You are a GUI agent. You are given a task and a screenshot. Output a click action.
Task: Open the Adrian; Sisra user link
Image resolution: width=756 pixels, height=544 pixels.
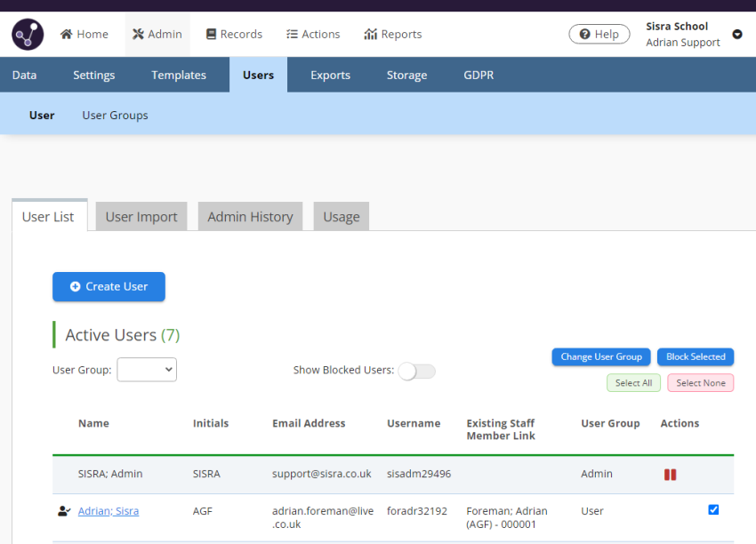point(109,511)
